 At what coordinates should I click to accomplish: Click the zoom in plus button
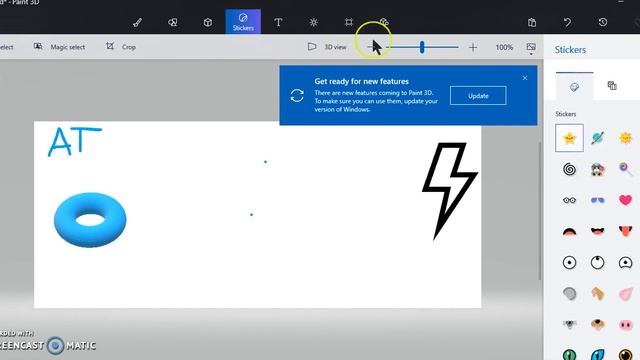click(473, 47)
